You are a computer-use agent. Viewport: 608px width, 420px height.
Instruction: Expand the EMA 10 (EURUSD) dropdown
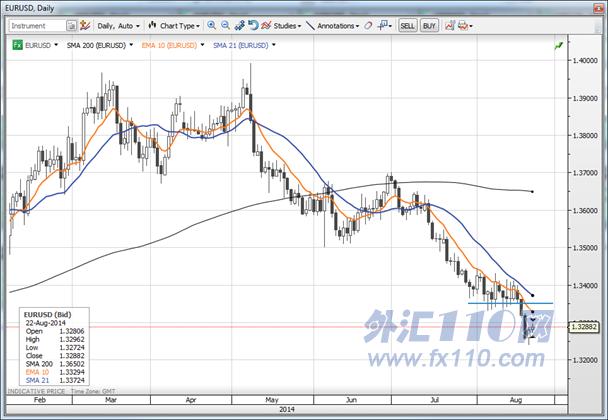pyautogui.click(x=202, y=45)
